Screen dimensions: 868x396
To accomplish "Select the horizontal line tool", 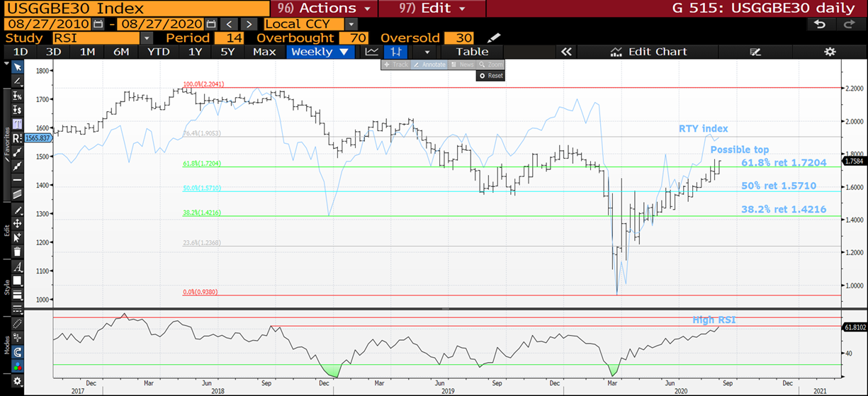I will pos(18,180).
